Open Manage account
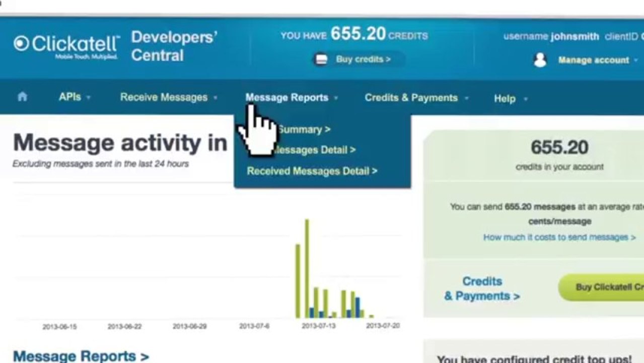 593,60
